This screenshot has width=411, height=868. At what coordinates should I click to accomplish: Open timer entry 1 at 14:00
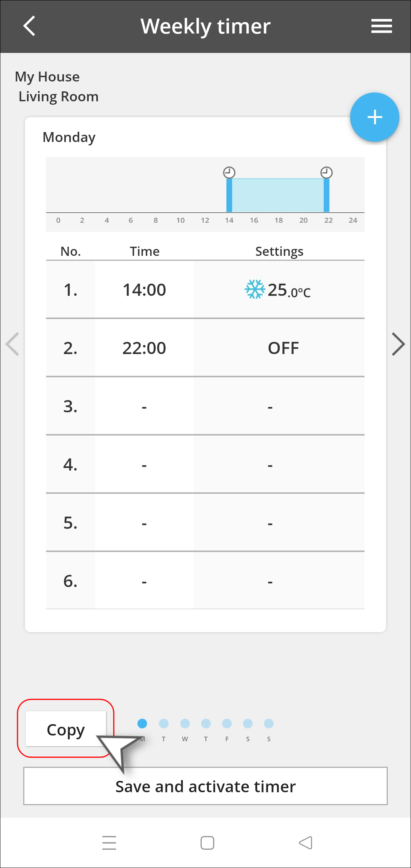(205, 289)
